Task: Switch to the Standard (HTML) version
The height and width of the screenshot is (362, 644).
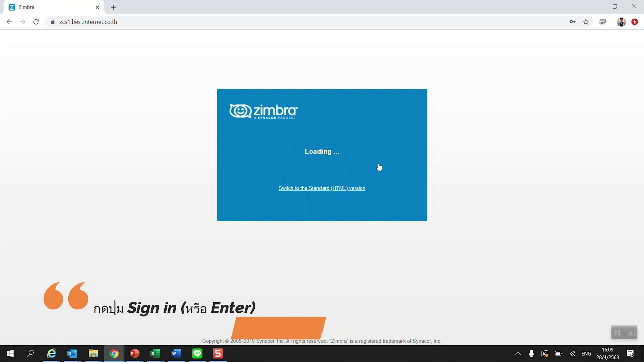Action: tap(322, 188)
